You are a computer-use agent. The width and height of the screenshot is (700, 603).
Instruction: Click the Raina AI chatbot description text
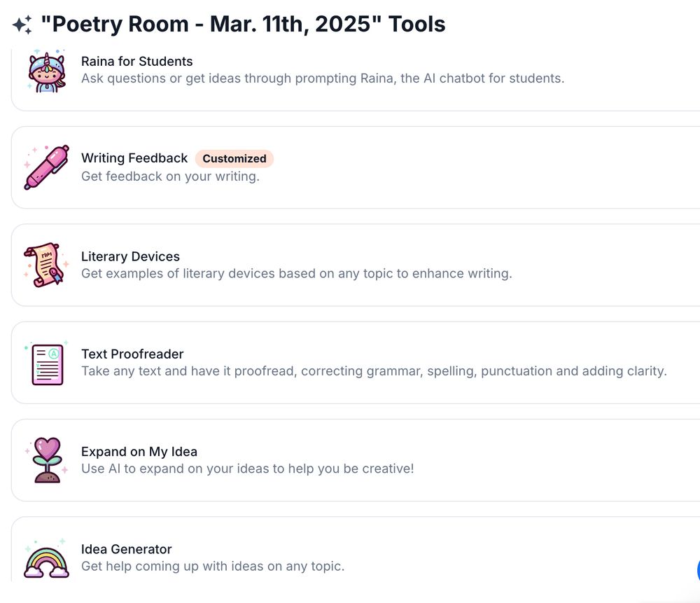[323, 78]
